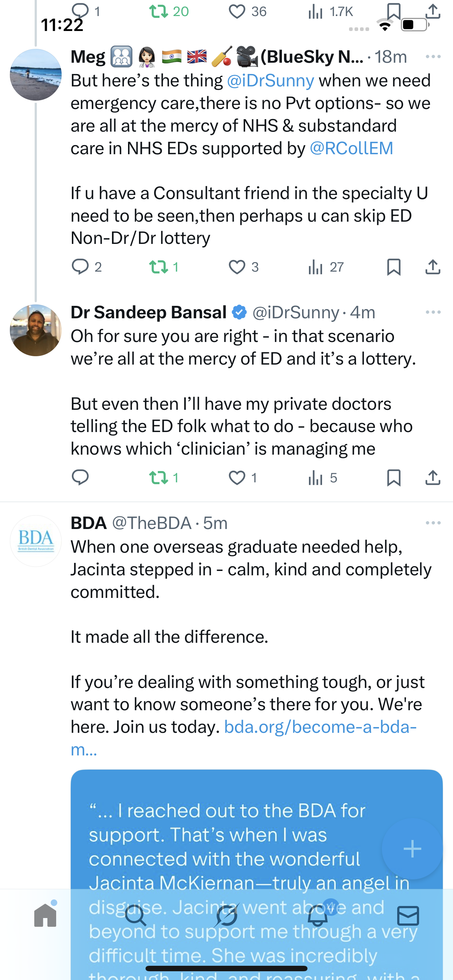This screenshot has width=453, height=980.
Task: Open more options for Meg's tweet
Action: (x=433, y=57)
